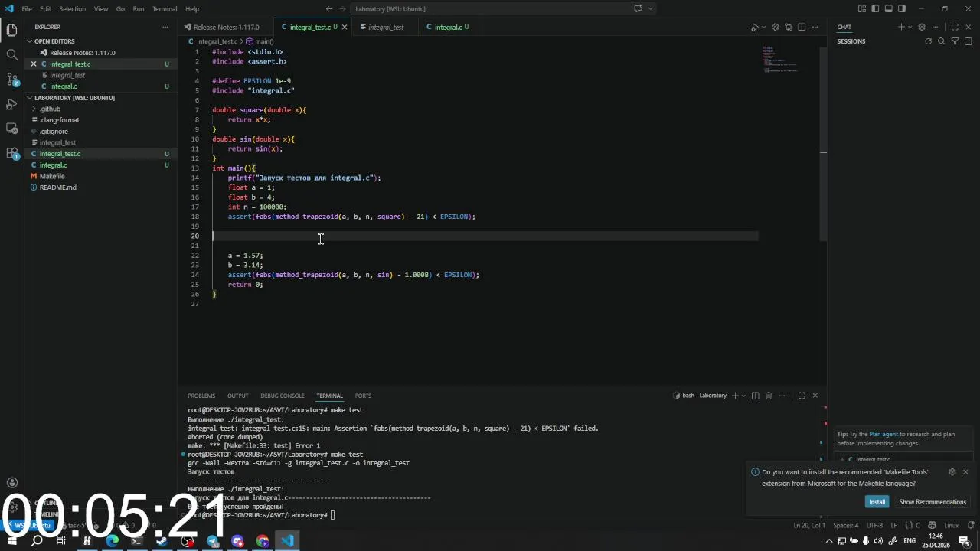Viewport: 980px width, 551px height.
Task: Open the Explorer view in activity bar
Action: [11, 30]
